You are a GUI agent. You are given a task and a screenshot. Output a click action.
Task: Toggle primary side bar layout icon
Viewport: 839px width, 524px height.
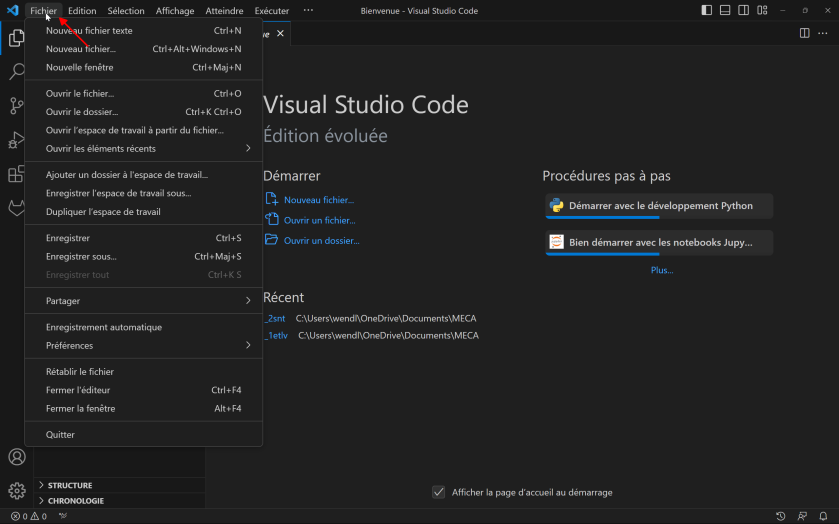coord(706,10)
